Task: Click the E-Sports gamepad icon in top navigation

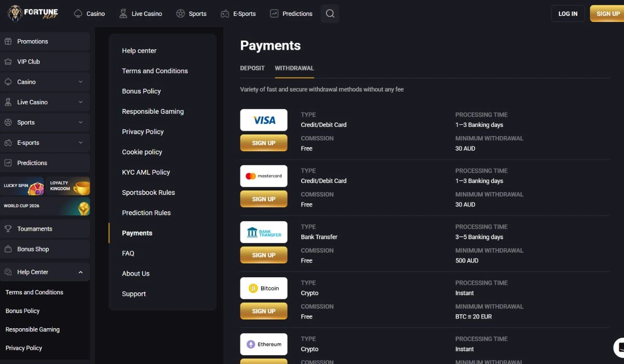Action: click(225, 14)
